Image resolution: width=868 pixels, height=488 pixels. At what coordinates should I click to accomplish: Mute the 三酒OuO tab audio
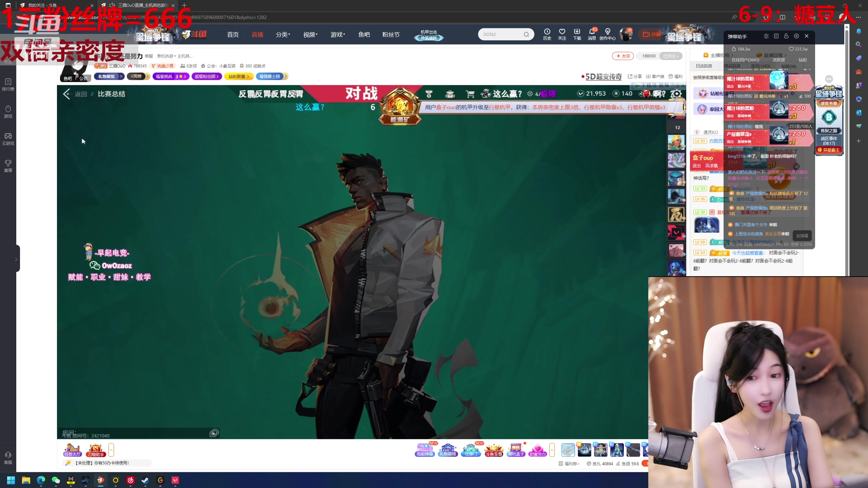pos(113,5)
